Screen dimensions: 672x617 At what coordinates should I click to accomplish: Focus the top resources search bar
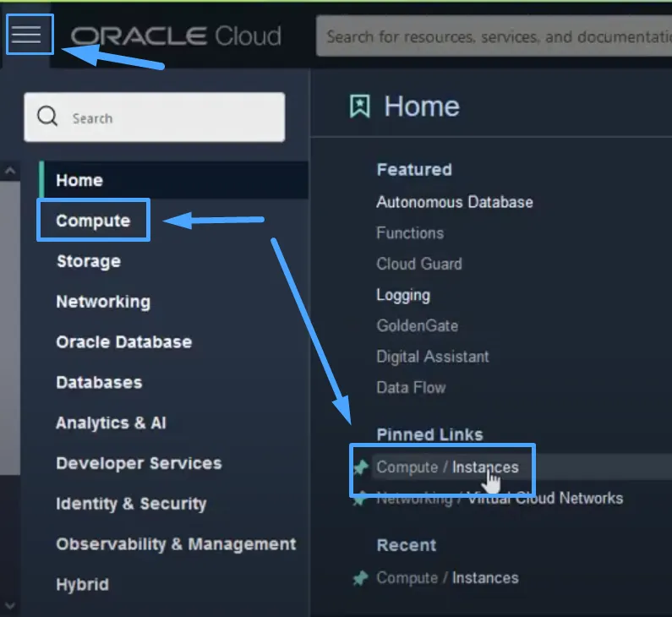[494, 37]
